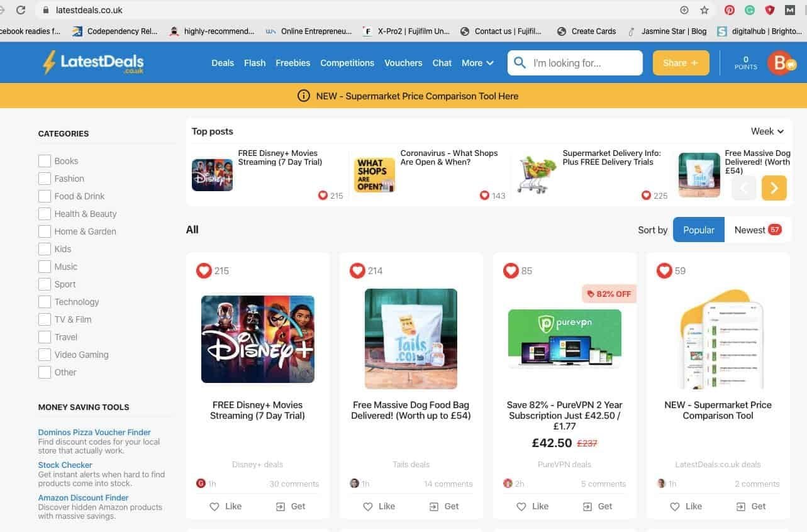The height and width of the screenshot is (532, 807).
Task: Open the Deals nav item
Action: click(223, 63)
